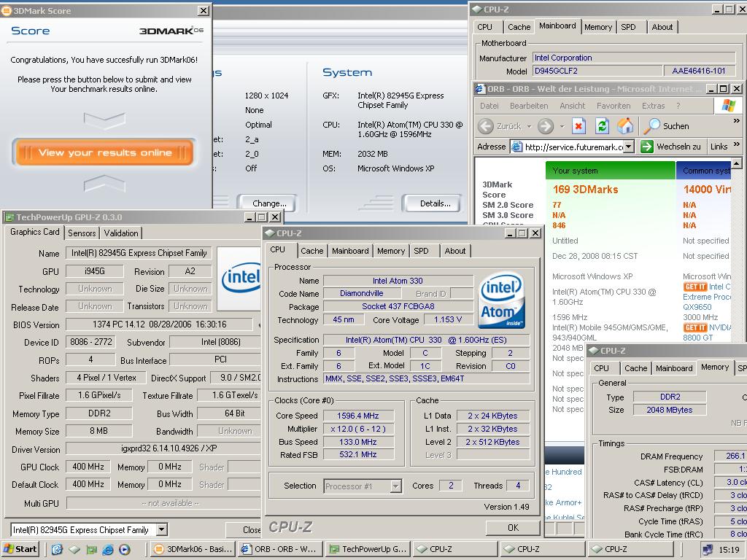
Task: Switch to ORB - ORB - W... taskbar button
Action: [281, 550]
